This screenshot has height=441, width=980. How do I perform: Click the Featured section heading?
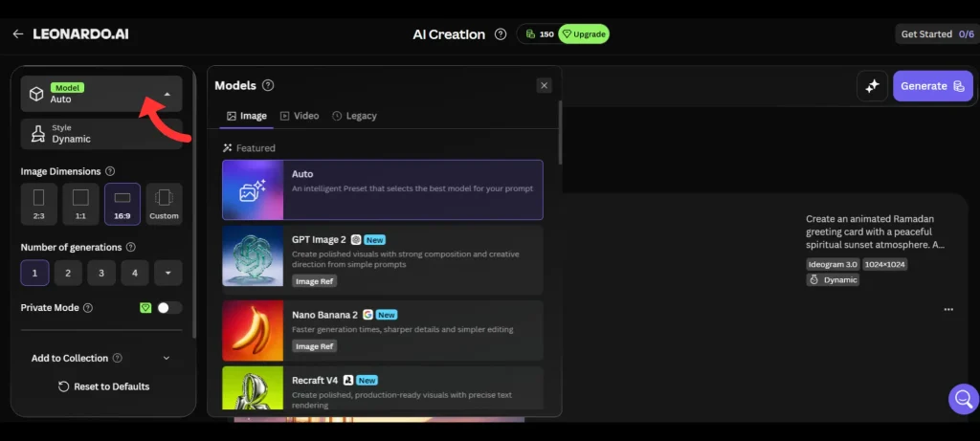[249, 148]
